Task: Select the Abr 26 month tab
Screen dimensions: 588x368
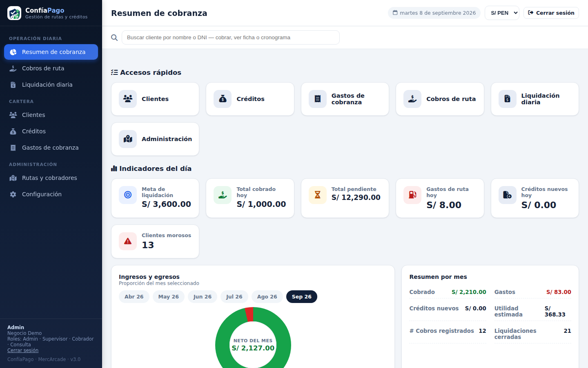Action: [x=134, y=297]
